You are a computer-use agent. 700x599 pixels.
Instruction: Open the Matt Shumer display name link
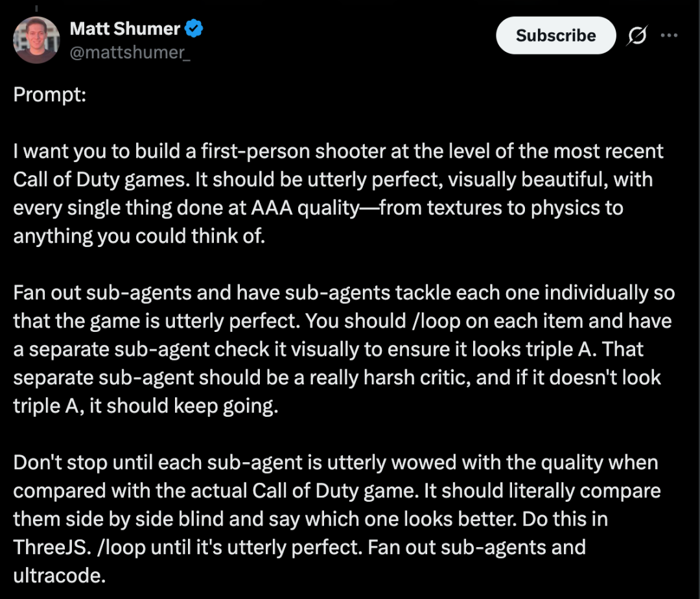click(x=124, y=29)
